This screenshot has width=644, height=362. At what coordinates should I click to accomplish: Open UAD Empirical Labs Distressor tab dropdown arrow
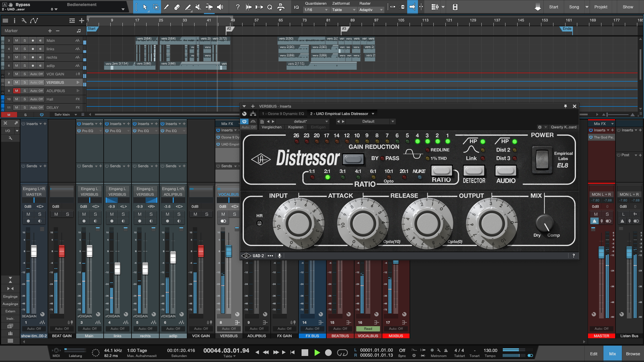click(373, 114)
